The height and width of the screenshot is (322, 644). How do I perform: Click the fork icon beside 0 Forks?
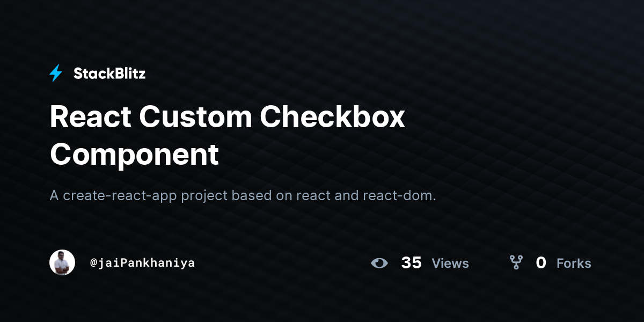click(x=516, y=262)
